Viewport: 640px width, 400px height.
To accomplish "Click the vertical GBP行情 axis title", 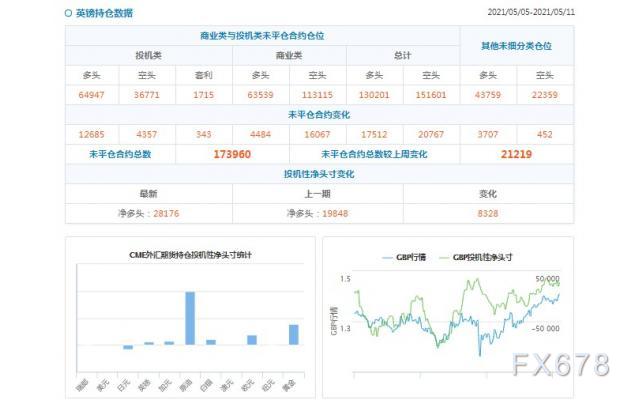I will tap(334, 321).
